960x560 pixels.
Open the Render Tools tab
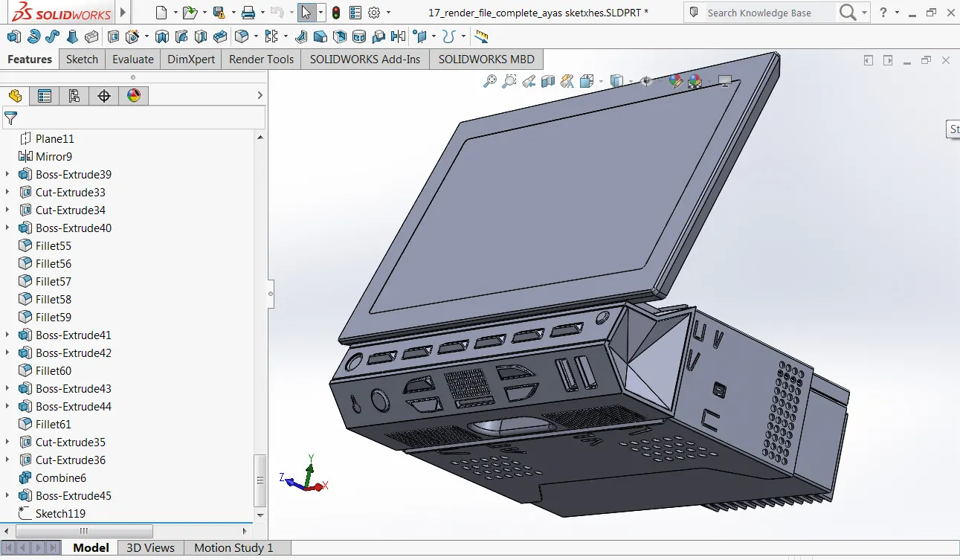261,59
